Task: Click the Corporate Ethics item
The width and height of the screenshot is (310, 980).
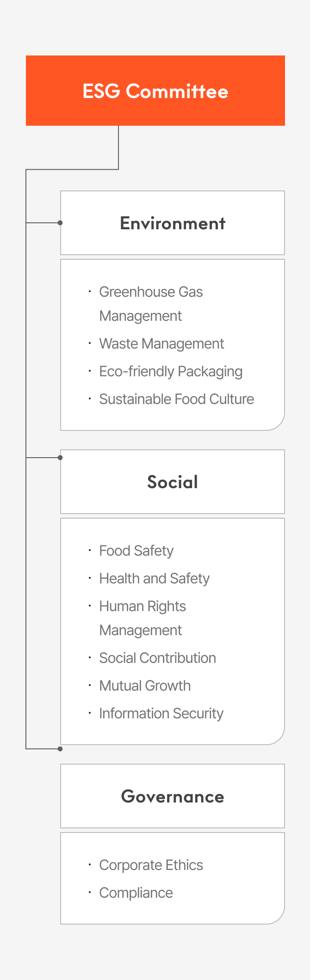Action: [151, 865]
